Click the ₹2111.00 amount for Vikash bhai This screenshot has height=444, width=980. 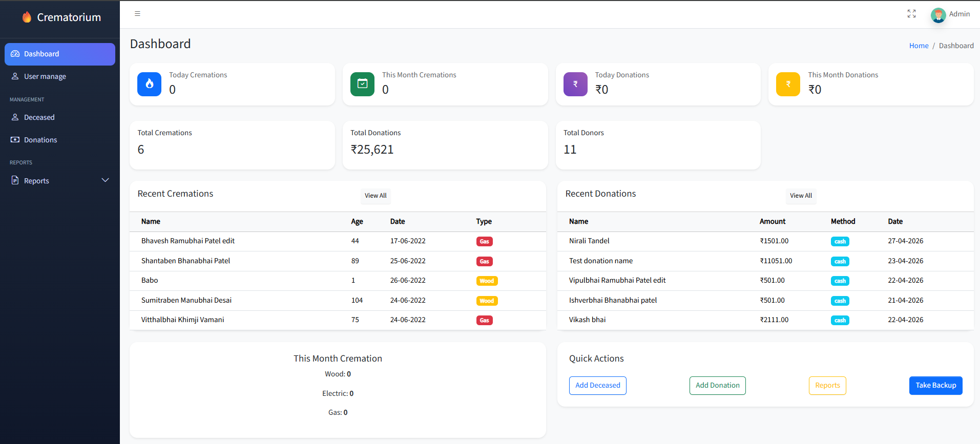[x=774, y=320]
